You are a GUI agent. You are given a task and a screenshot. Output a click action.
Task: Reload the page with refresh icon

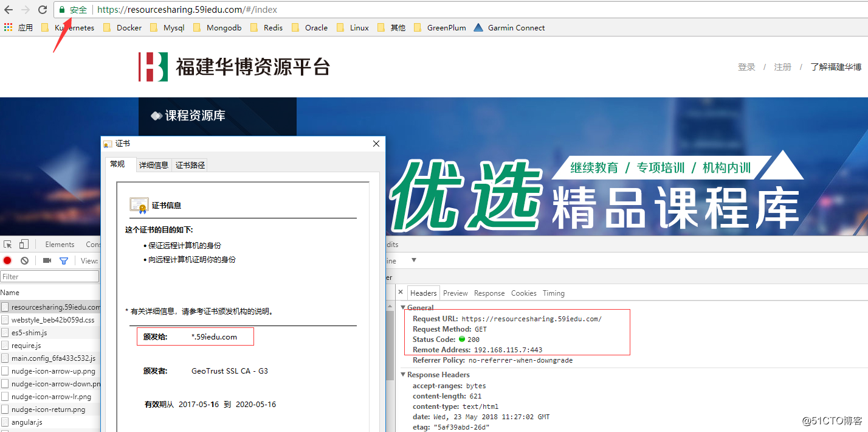coord(43,10)
